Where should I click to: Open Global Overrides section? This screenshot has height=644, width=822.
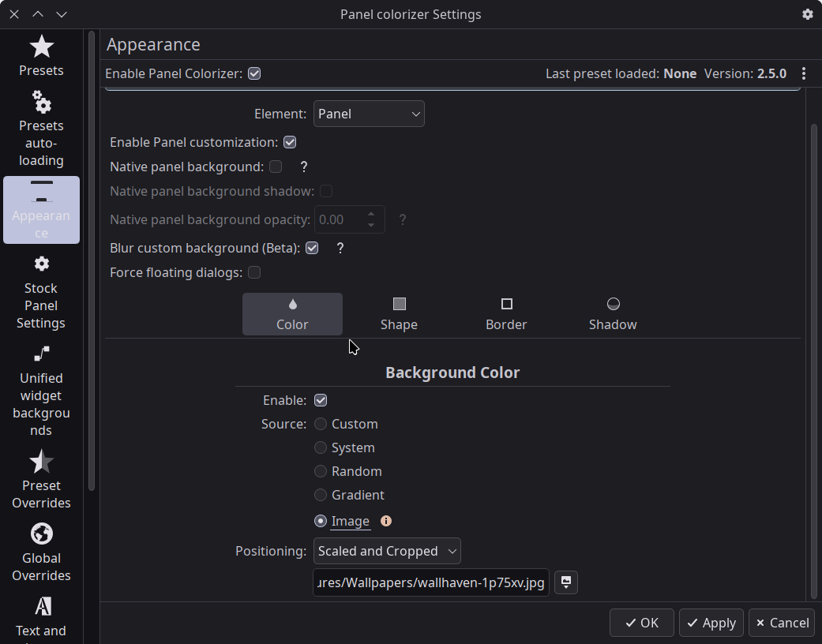pos(41,552)
